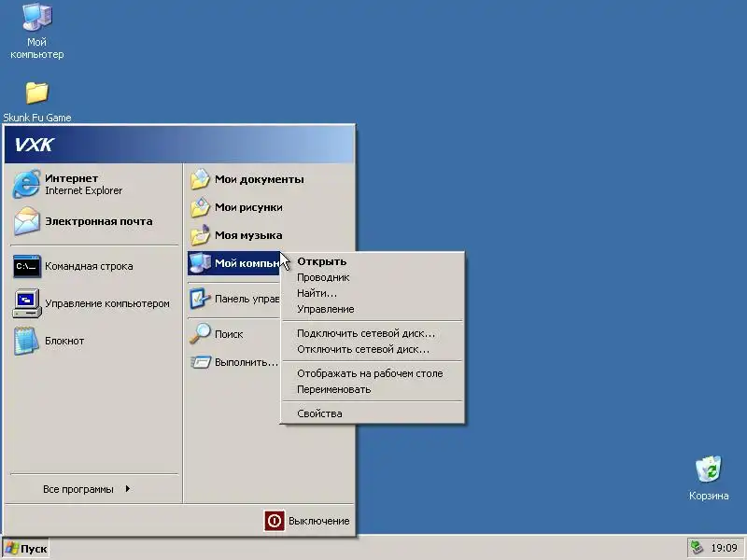Start Блокнот notepad icon
Screen dimensions: 747x560
pyautogui.click(x=26, y=341)
